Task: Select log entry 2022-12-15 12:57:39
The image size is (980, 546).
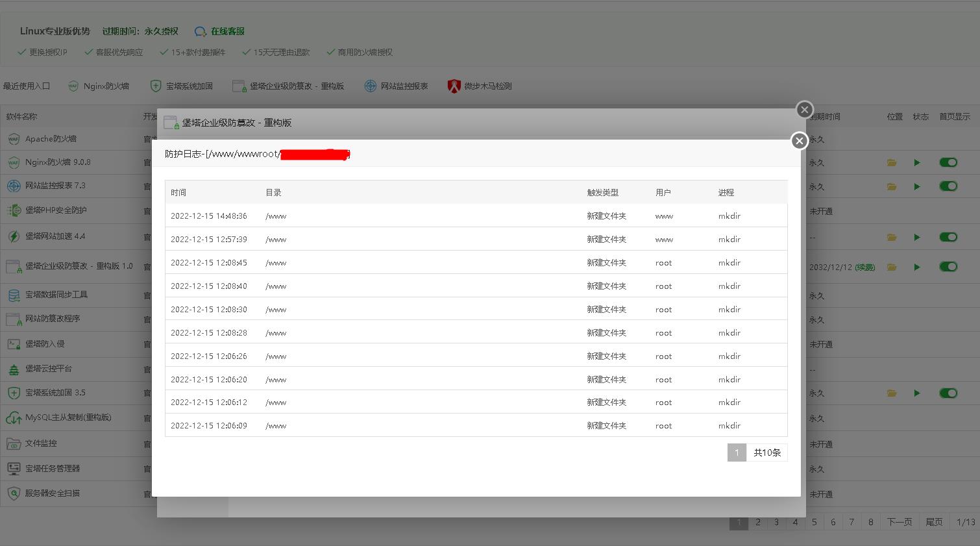Action: [476, 239]
